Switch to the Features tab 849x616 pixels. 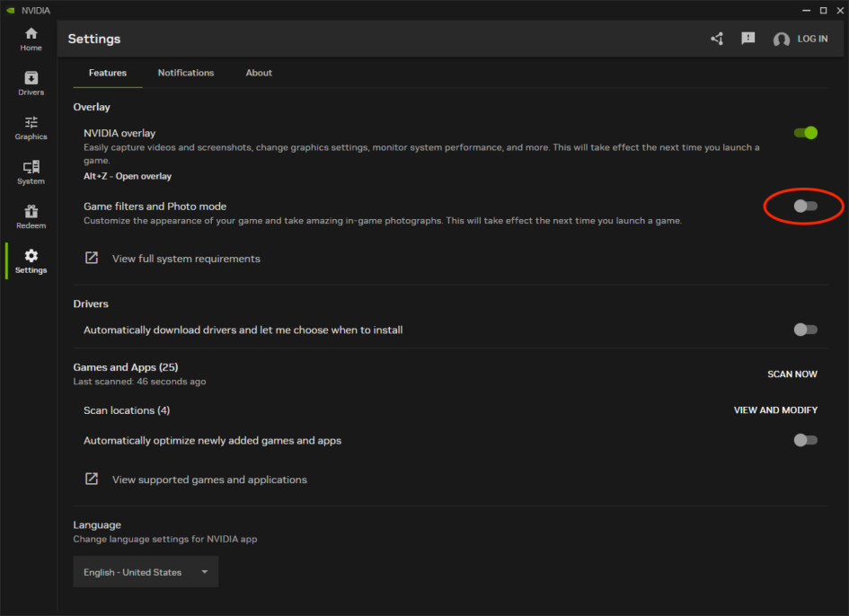pos(108,73)
